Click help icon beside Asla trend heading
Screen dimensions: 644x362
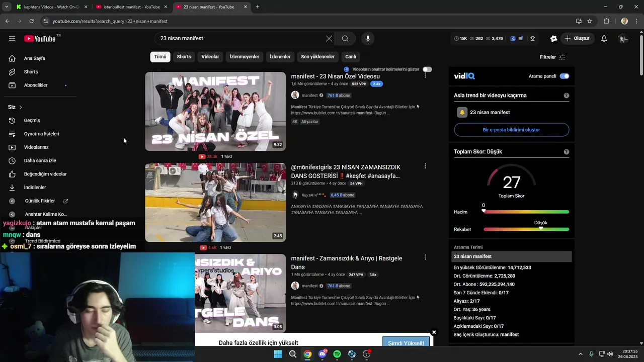tap(567, 96)
